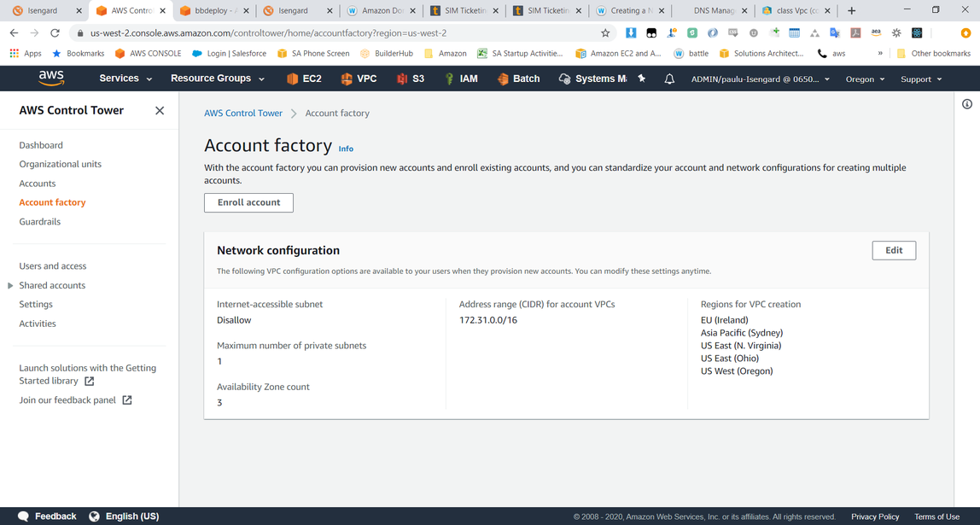
Task: Open the Info link beside Account factory
Action: click(x=346, y=149)
